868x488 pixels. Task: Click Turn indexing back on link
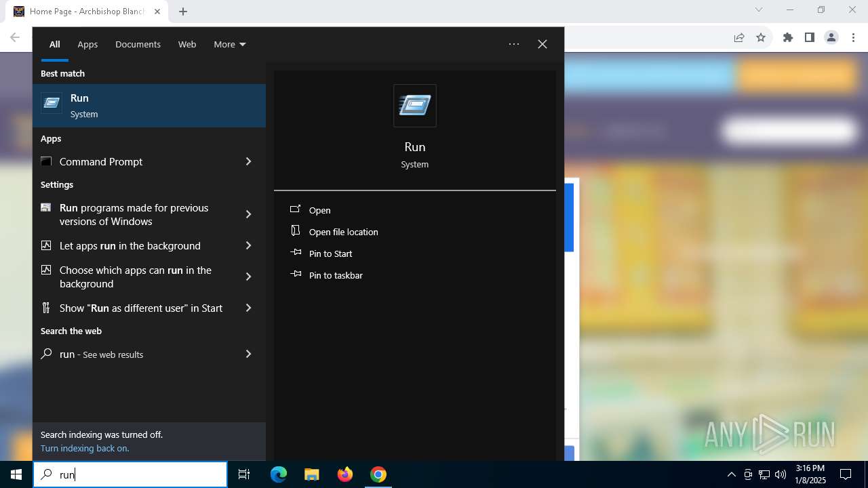click(x=85, y=448)
